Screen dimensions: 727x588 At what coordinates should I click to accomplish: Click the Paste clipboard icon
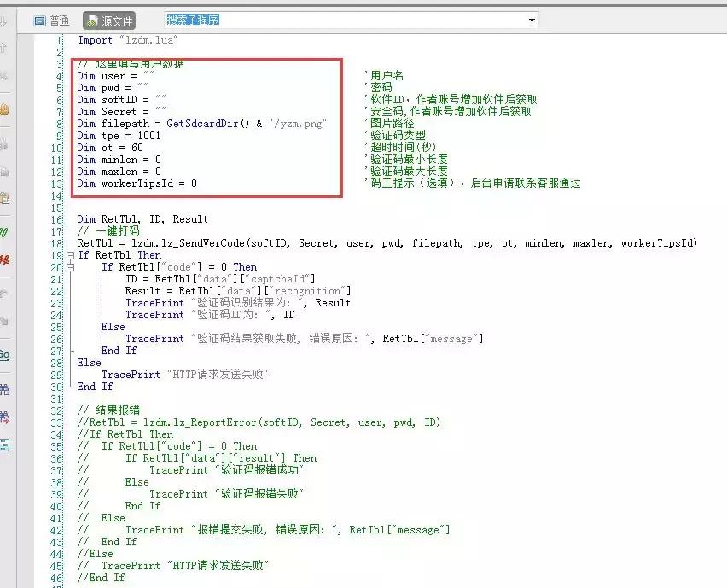click(4, 199)
